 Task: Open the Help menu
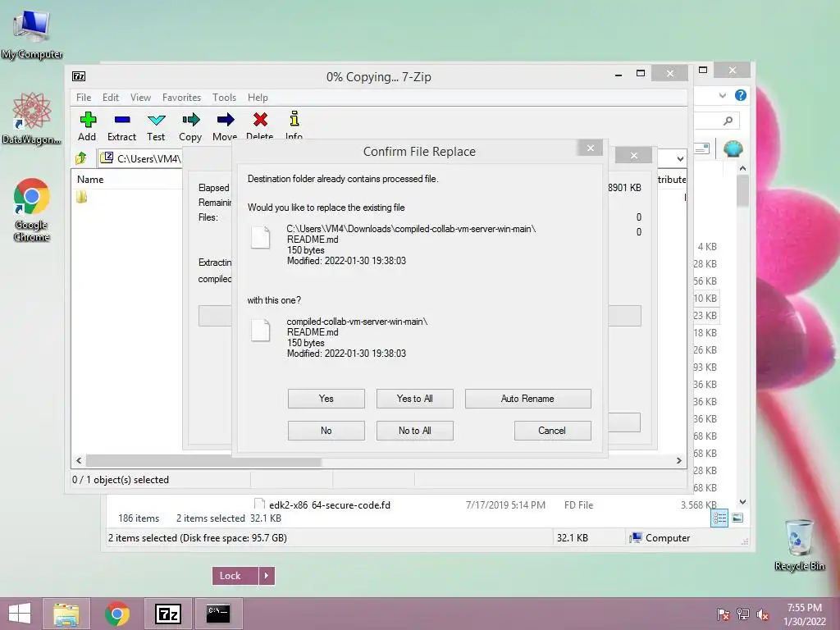[258, 98]
